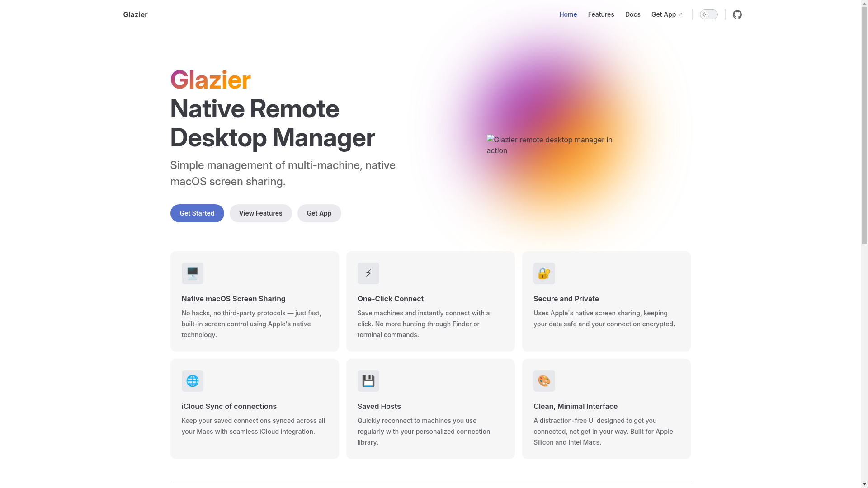Click the Glazier logo in the navbar
The height and width of the screenshot is (488, 868).
pos(135,14)
